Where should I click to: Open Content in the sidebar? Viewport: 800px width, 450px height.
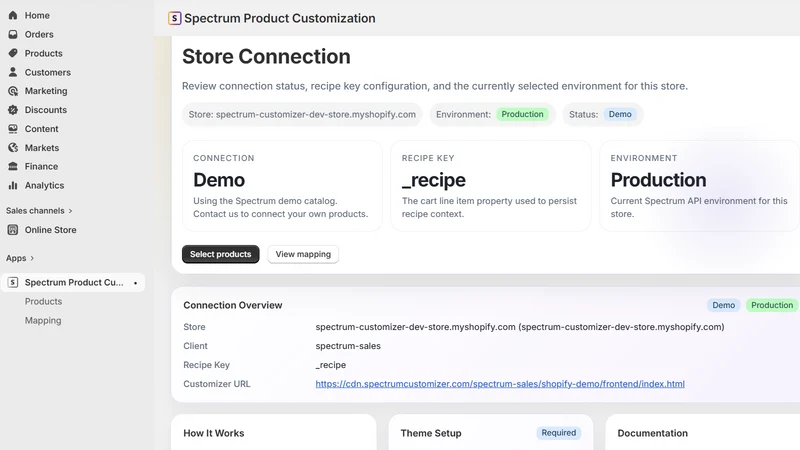tap(41, 129)
